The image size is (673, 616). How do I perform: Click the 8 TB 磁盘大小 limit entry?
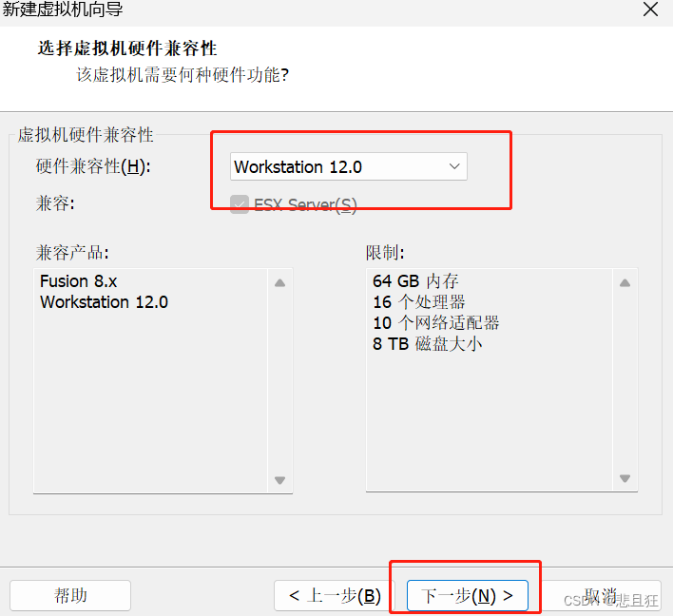pos(428,344)
